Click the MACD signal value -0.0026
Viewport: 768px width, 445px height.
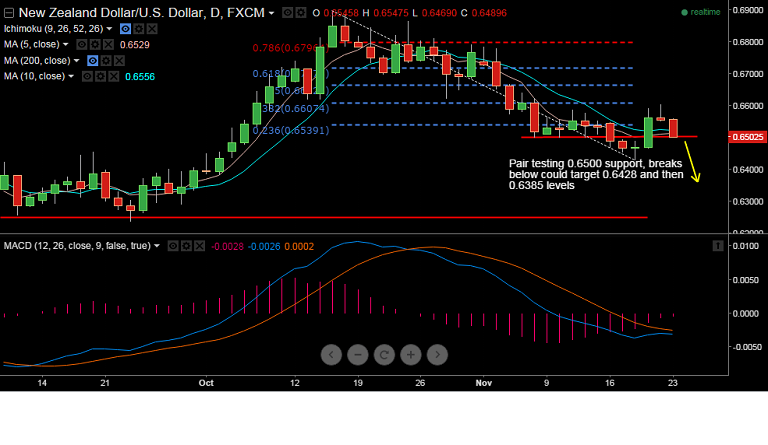pos(264,247)
